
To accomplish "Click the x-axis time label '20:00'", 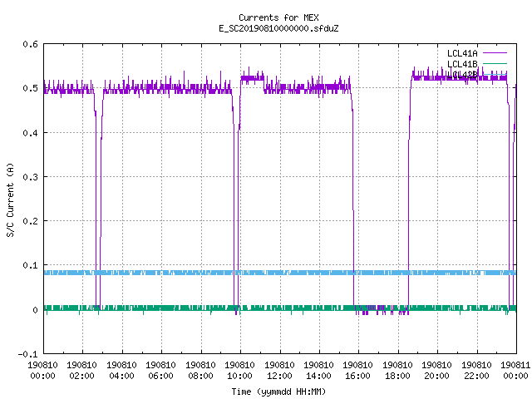I will 436,376.
